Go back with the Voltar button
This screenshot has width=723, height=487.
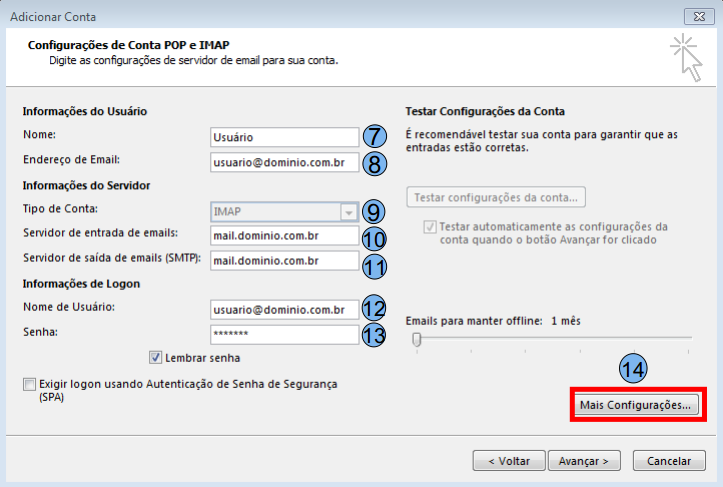[508, 461]
